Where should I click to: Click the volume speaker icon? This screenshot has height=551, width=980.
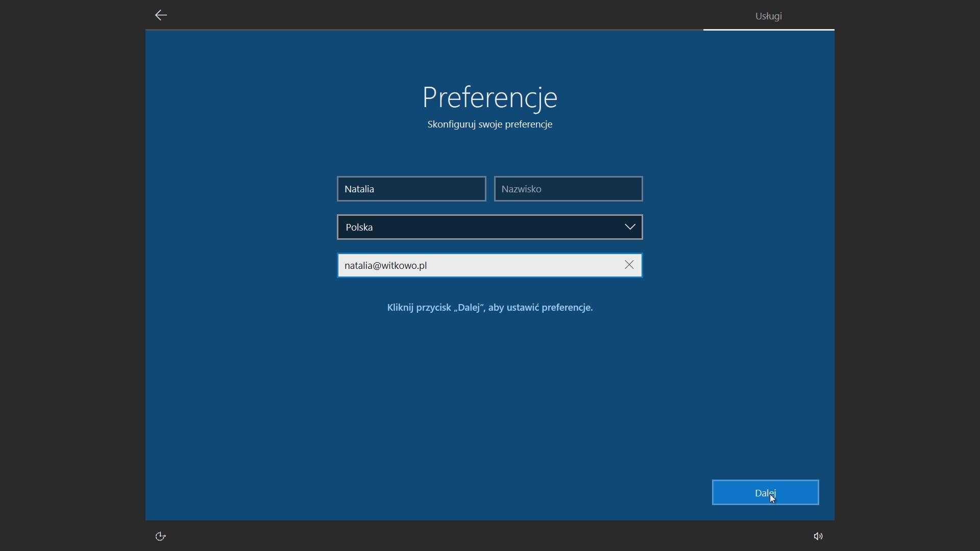click(818, 536)
